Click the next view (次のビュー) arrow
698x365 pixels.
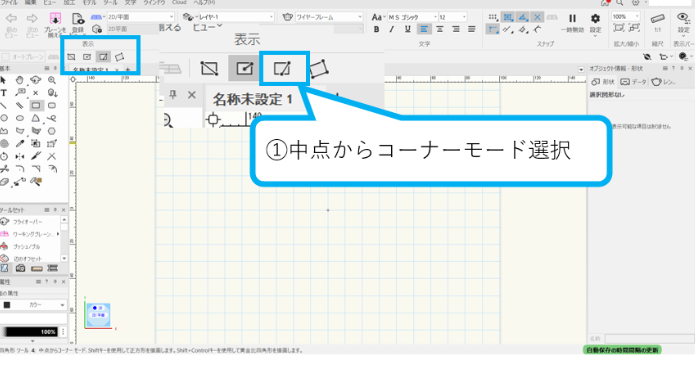tap(32, 19)
